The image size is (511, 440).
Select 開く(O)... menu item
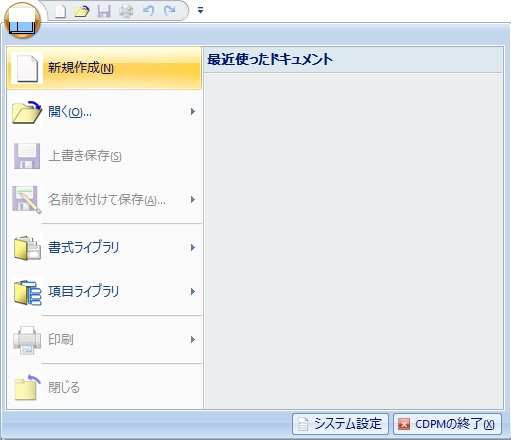click(104, 112)
